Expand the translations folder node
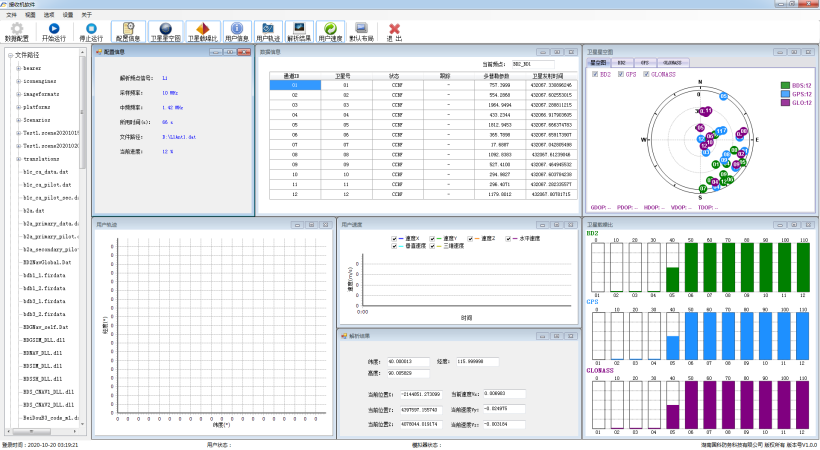This screenshot has height=450, width=820. coord(18,159)
